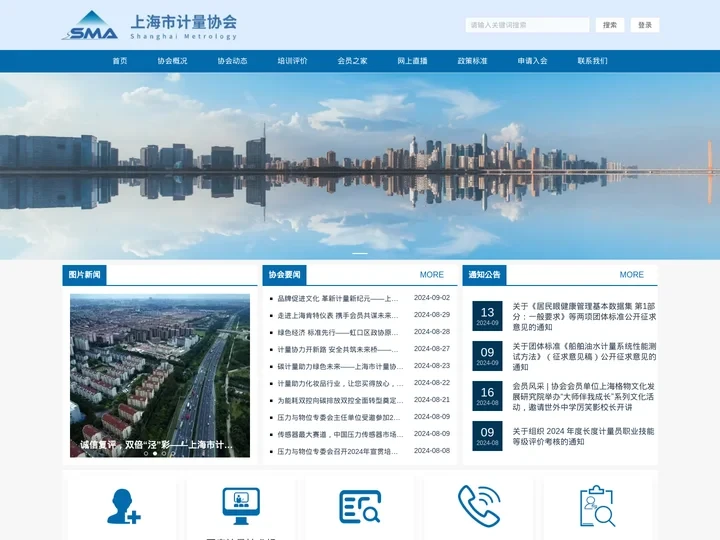The height and width of the screenshot is (540, 720).
Task: Open the document search icon
Action: pos(360,506)
